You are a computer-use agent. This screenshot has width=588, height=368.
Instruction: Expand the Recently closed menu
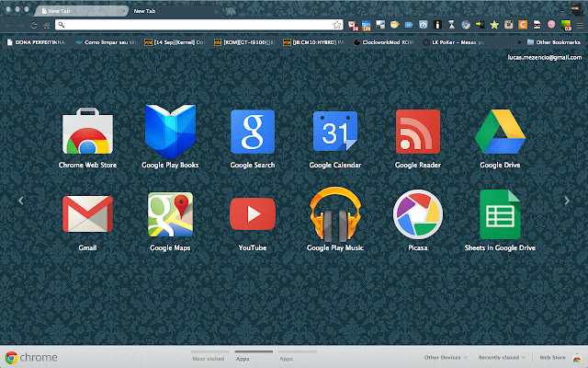point(502,358)
